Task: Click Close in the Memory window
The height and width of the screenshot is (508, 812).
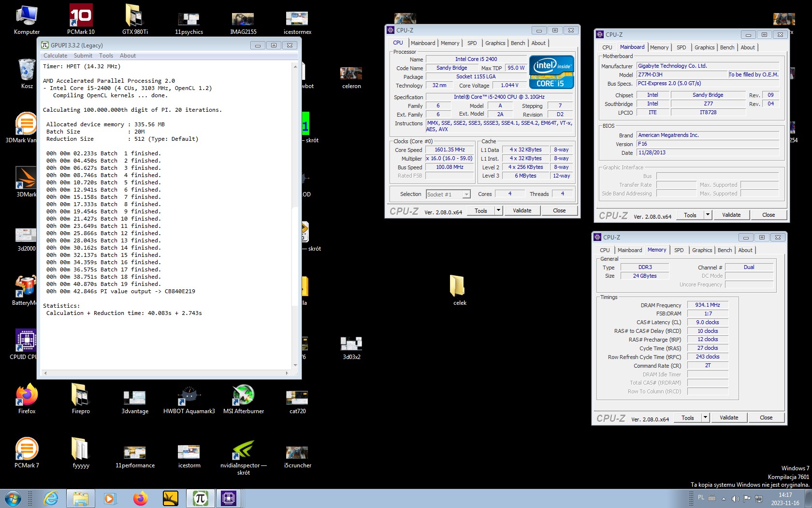Action: point(766,418)
